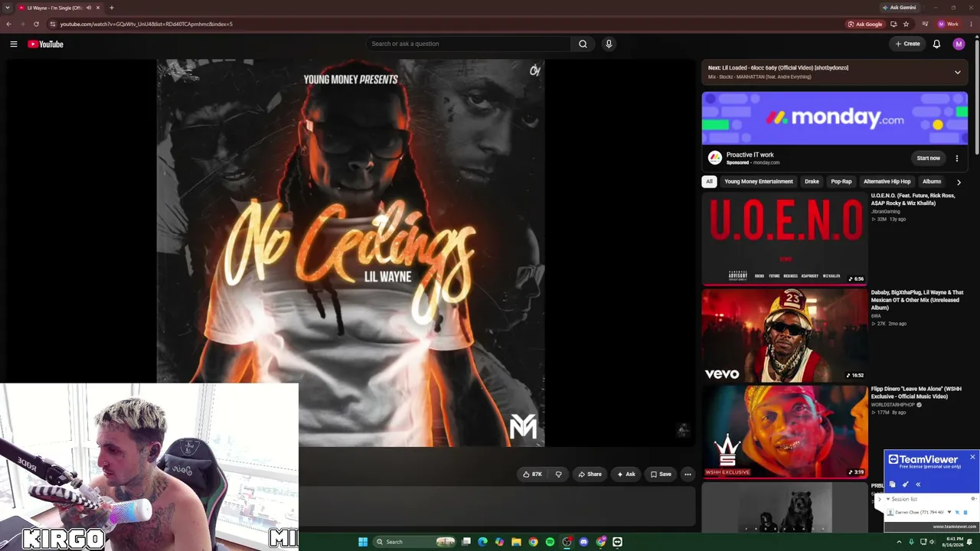Open more actions for the video
The height and width of the screenshot is (551, 980).
coord(688,474)
